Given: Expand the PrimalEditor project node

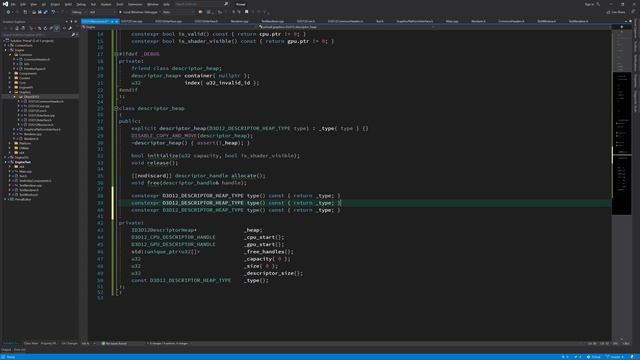Looking at the screenshot, I should click(x=5, y=199).
